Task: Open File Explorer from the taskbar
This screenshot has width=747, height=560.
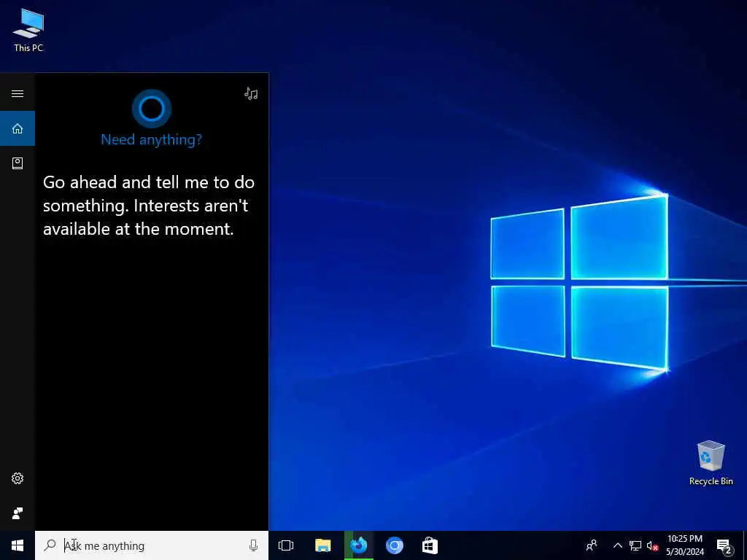Action: [323, 545]
